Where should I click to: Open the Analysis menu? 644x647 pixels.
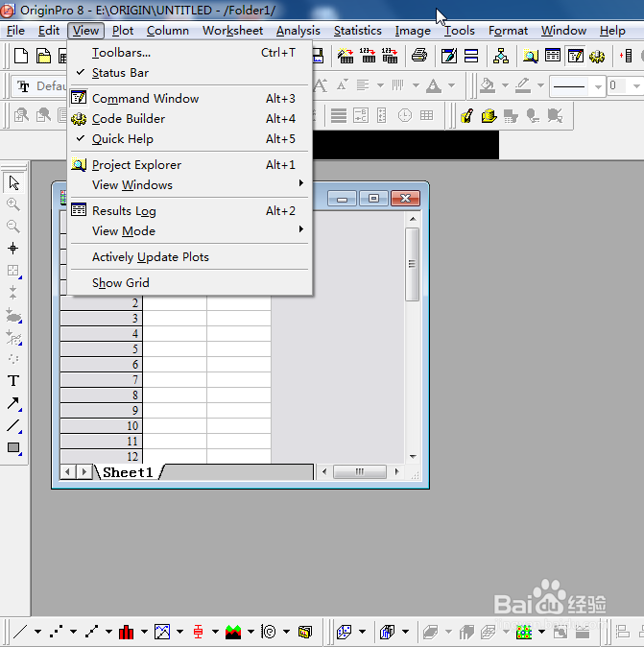pos(298,31)
